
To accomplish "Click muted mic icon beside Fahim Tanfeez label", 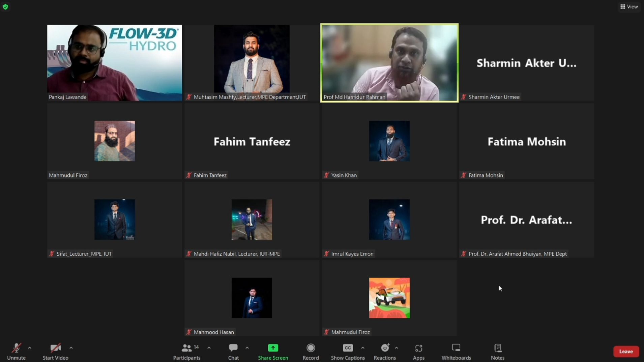I will pos(189,175).
